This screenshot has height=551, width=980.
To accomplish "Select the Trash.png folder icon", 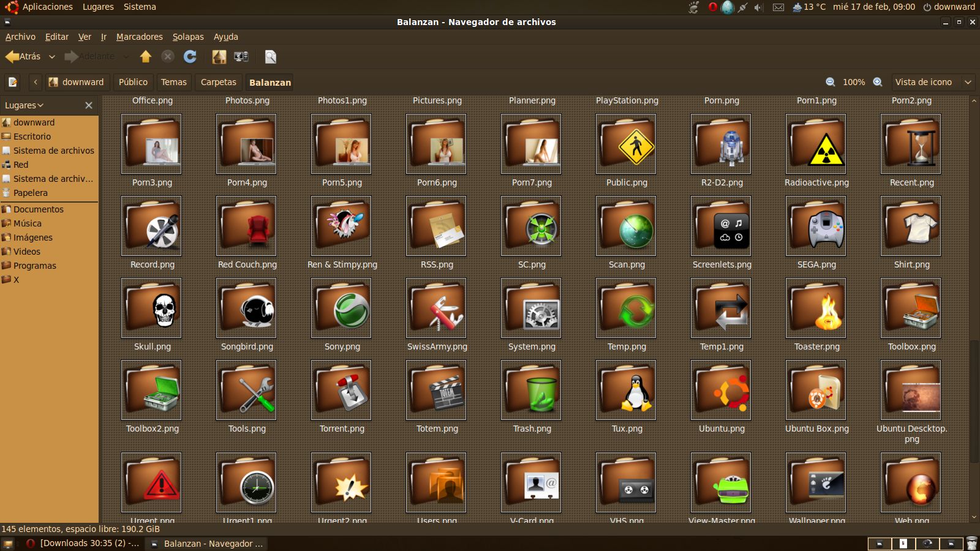I will click(532, 390).
